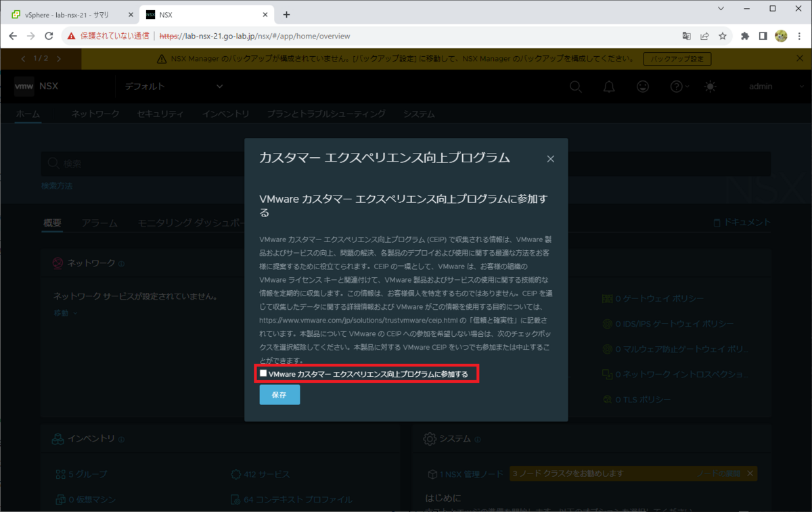Open the ドキュメント link
Viewport: 812px width, 512px height.
pos(742,223)
